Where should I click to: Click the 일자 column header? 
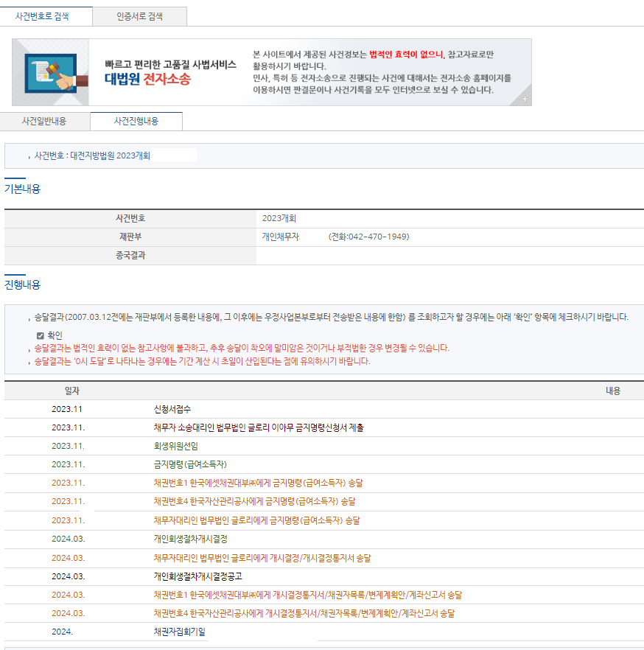pyautogui.click(x=71, y=391)
